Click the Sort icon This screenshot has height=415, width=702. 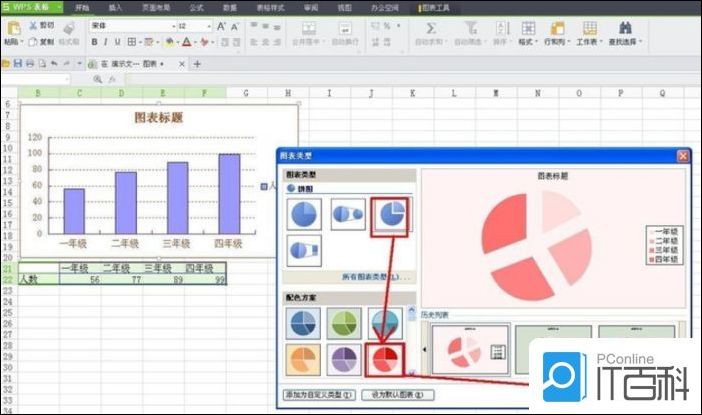tap(502, 28)
